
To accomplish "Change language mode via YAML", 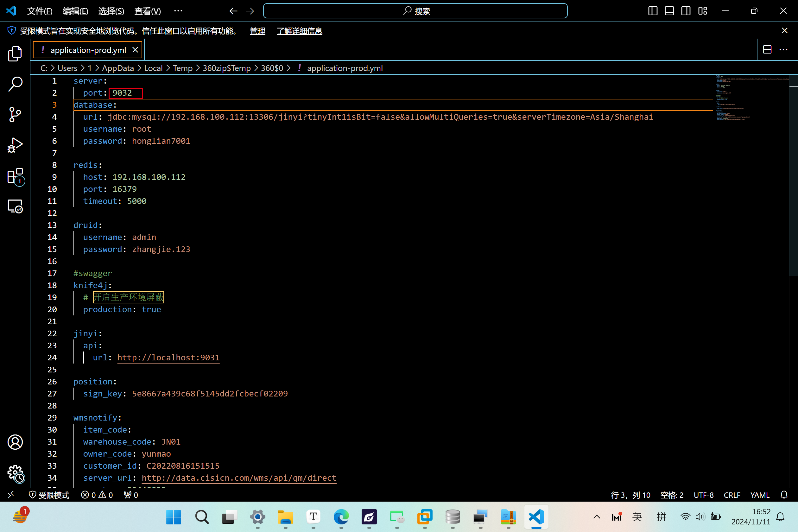I will coord(760,495).
